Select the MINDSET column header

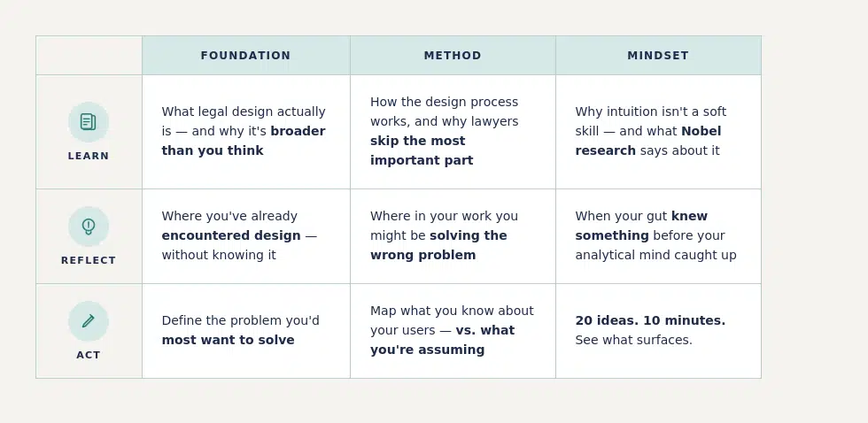[x=658, y=55]
